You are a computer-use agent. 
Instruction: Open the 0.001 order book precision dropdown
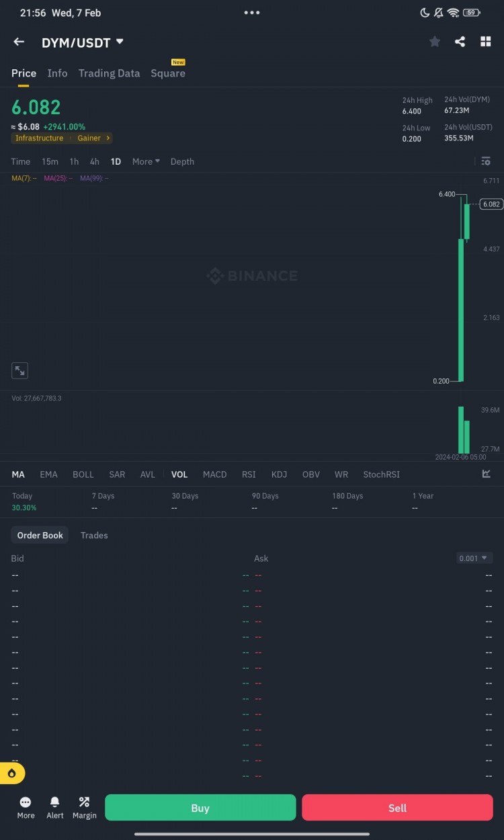[474, 558]
